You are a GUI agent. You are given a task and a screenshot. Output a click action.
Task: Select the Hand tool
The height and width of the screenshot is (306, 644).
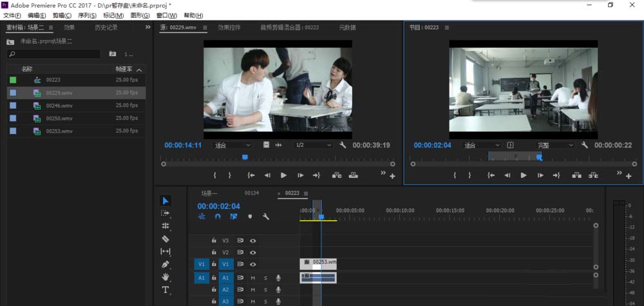(166, 277)
